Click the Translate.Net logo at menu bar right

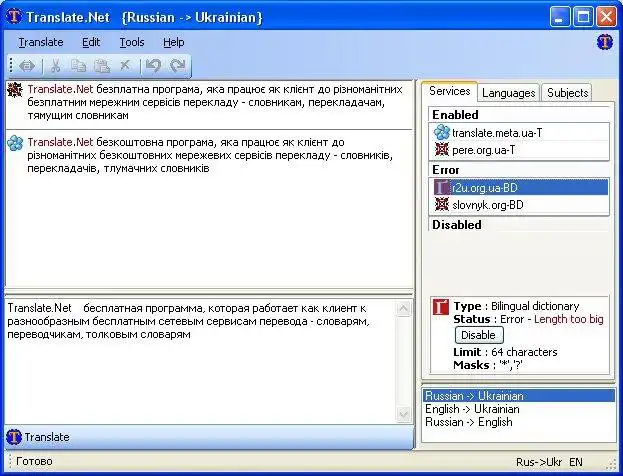click(x=604, y=42)
